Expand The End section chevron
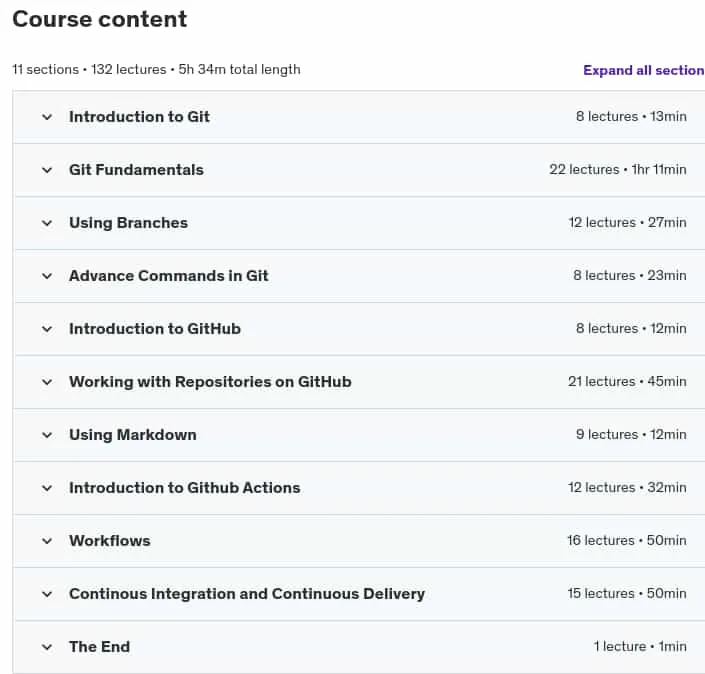The height and width of the screenshot is (674, 705). 47,647
